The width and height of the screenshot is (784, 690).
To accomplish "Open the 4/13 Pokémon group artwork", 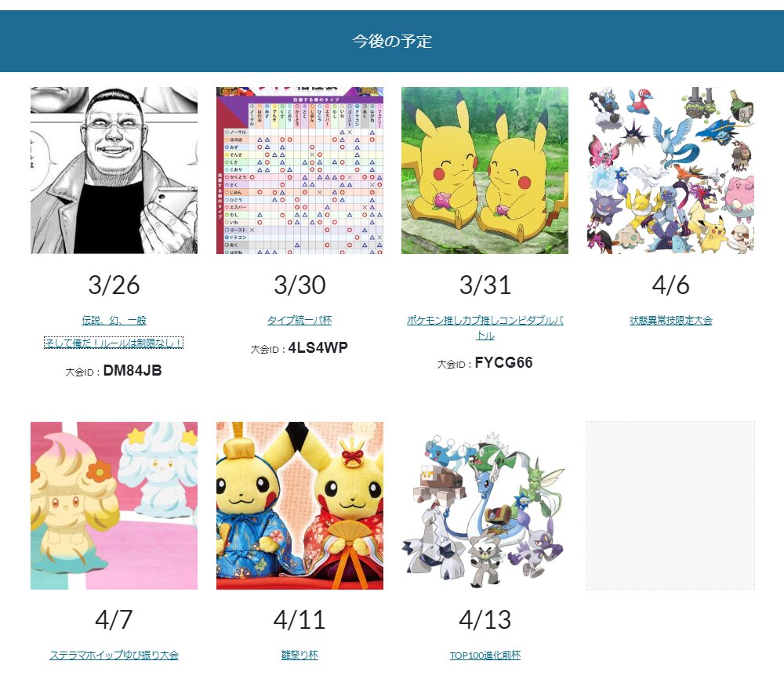I will click(x=485, y=506).
